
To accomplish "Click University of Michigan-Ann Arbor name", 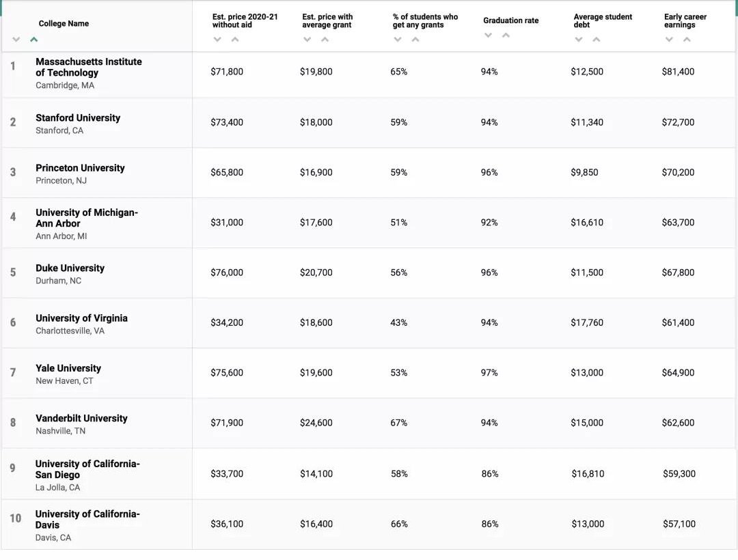I will click(87, 218).
